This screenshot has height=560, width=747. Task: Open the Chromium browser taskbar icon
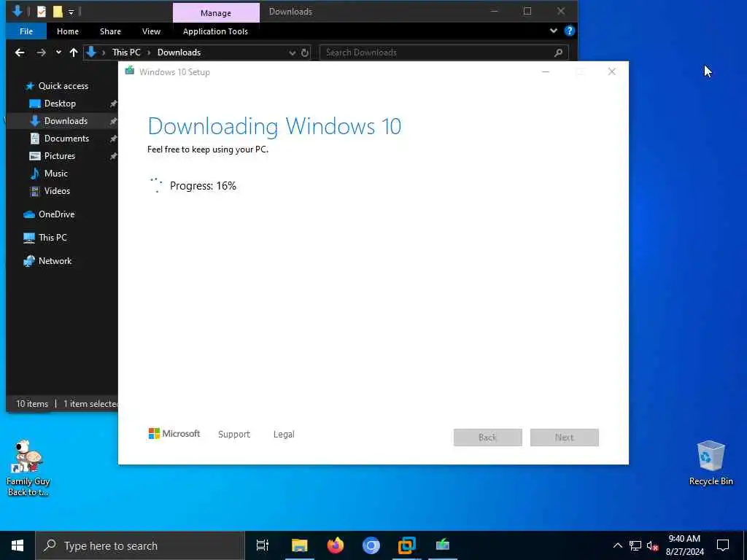[371, 545]
